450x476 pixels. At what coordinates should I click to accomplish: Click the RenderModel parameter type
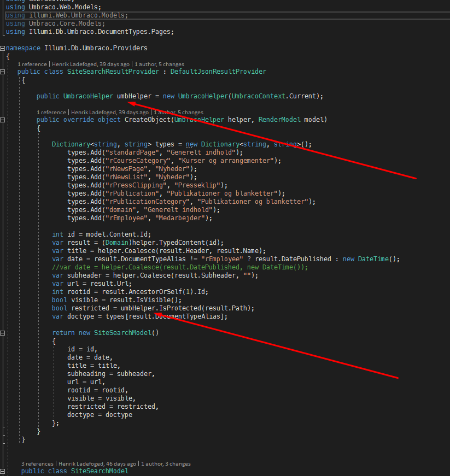[279, 120]
